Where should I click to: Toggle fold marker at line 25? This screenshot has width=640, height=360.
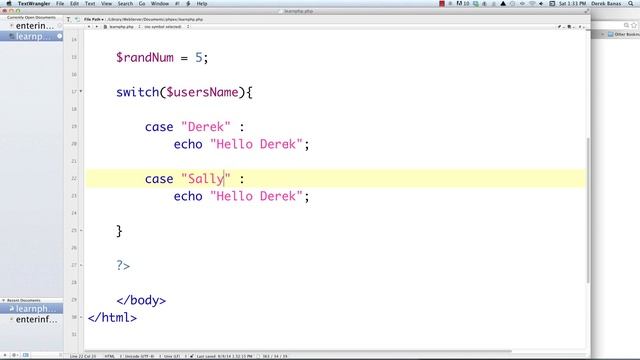[81, 230]
